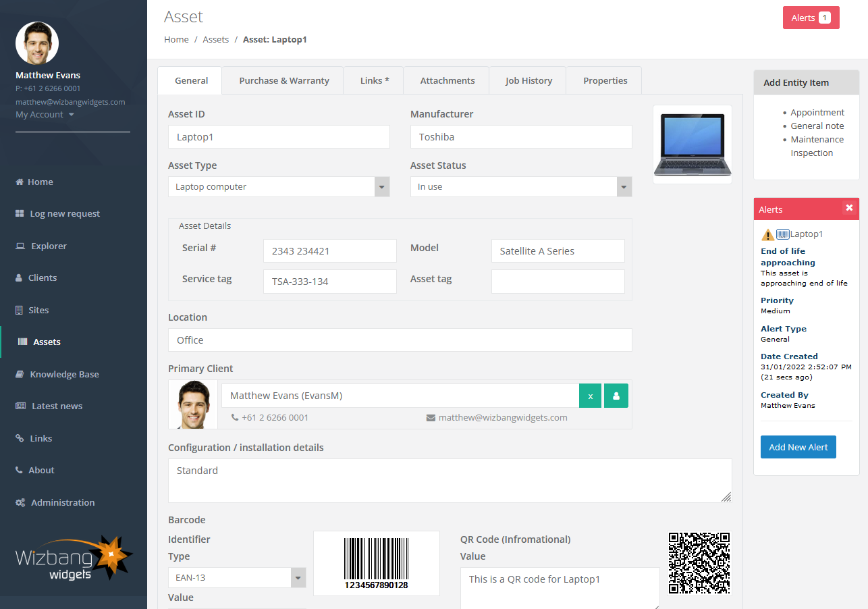Screen dimensions: 868x609
Task: Click Matthew Evans sidebar profile photo
Action: (x=37, y=43)
